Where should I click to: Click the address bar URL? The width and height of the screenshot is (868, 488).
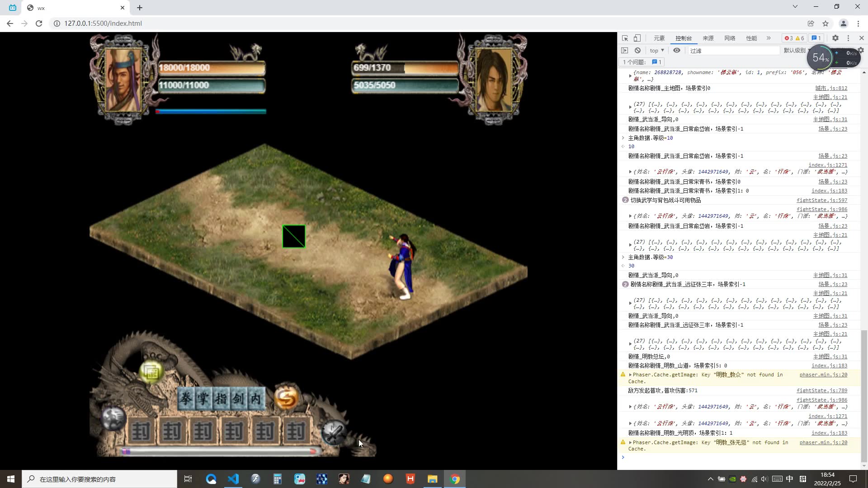103,23
